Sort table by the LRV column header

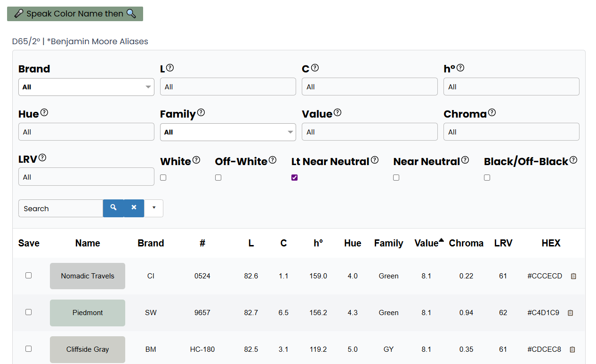point(503,243)
